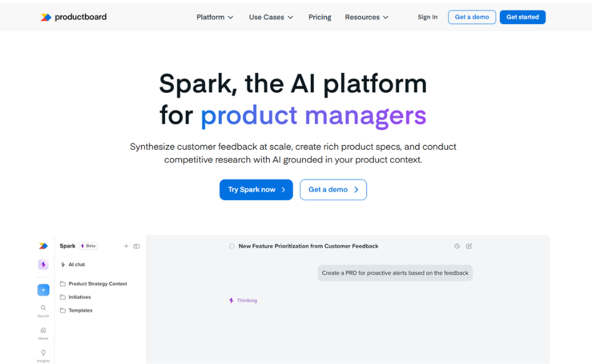Open the Use Cases dropdown
This screenshot has width=592, height=364.
[x=271, y=17]
